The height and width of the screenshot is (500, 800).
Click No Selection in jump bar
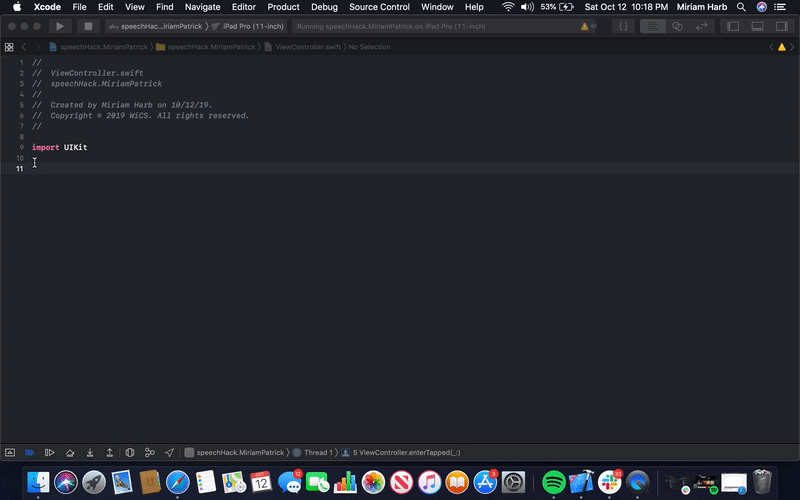click(x=369, y=47)
